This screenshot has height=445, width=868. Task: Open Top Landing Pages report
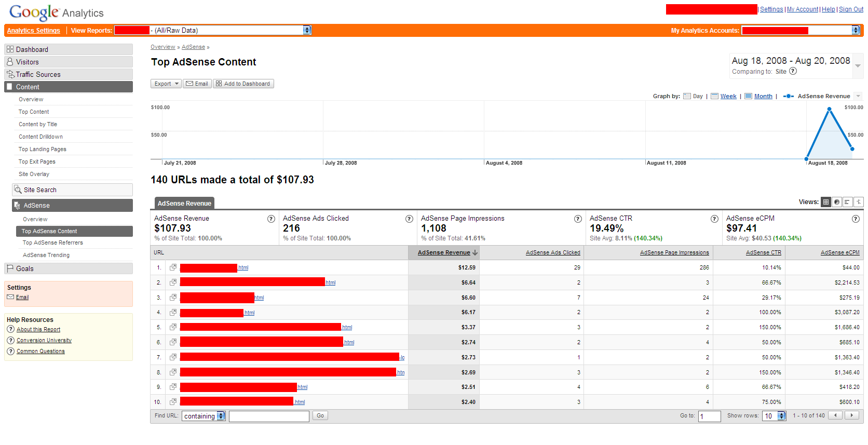coord(43,149)
